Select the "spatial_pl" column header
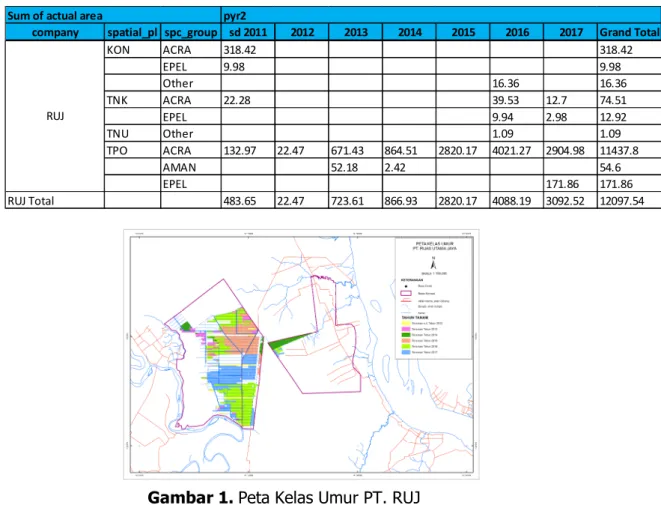Screen dimensions: 661x505 pos(132,32)
